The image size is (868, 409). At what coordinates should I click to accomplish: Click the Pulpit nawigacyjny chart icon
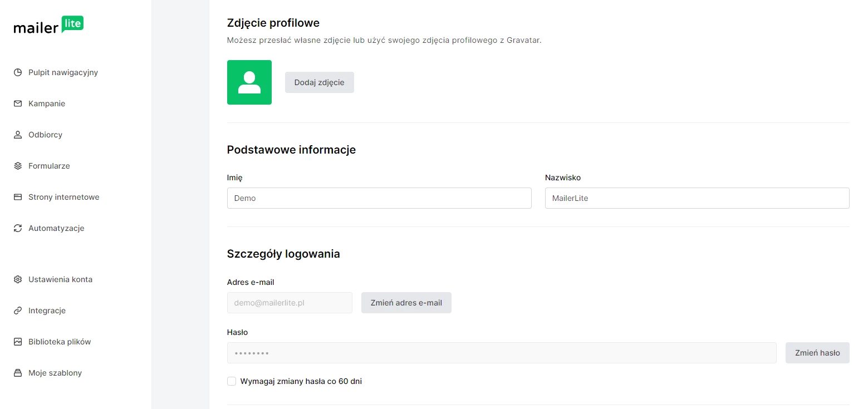point(18,72)
